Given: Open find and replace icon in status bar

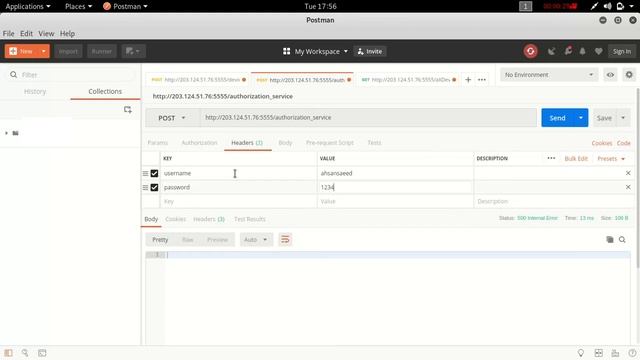Looking at the screenshot, I should click(25, 353).
